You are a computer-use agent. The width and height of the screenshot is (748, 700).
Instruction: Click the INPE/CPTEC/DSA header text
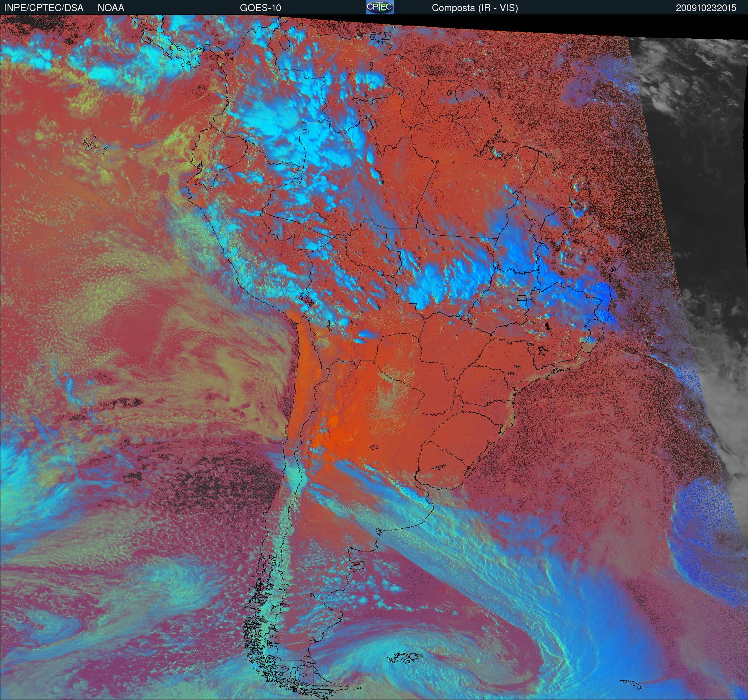(44, 8)
